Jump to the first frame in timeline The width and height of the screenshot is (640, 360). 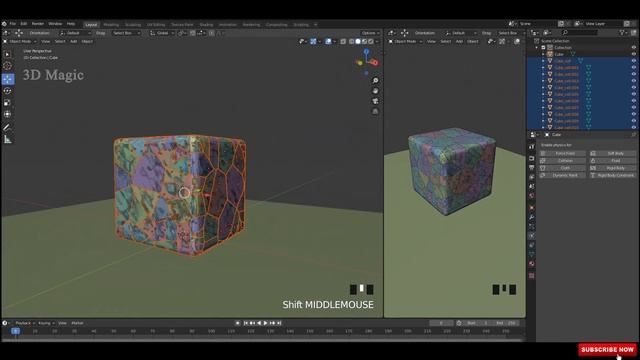(x=246, y=323)
